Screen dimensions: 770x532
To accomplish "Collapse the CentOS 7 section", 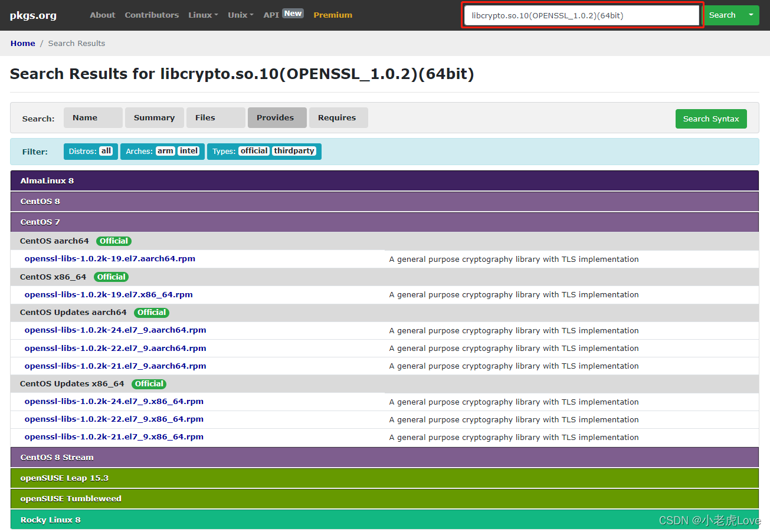I will click(x=385, y=222).
